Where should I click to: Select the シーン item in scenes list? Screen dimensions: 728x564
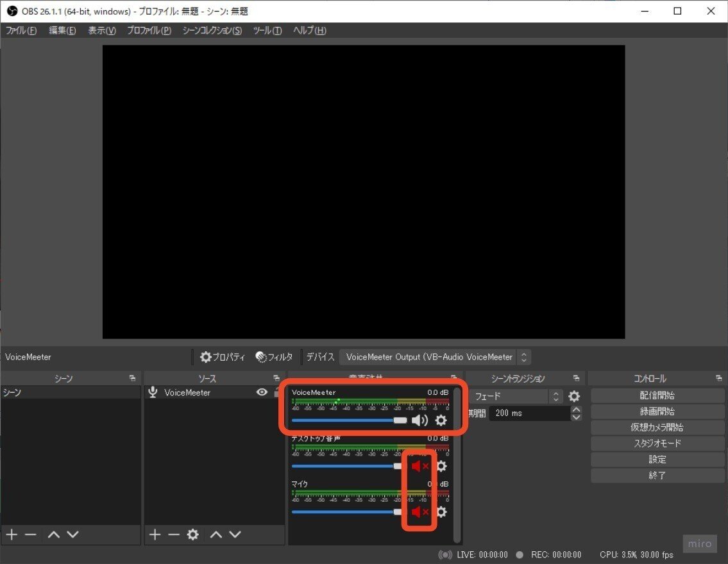71,392
